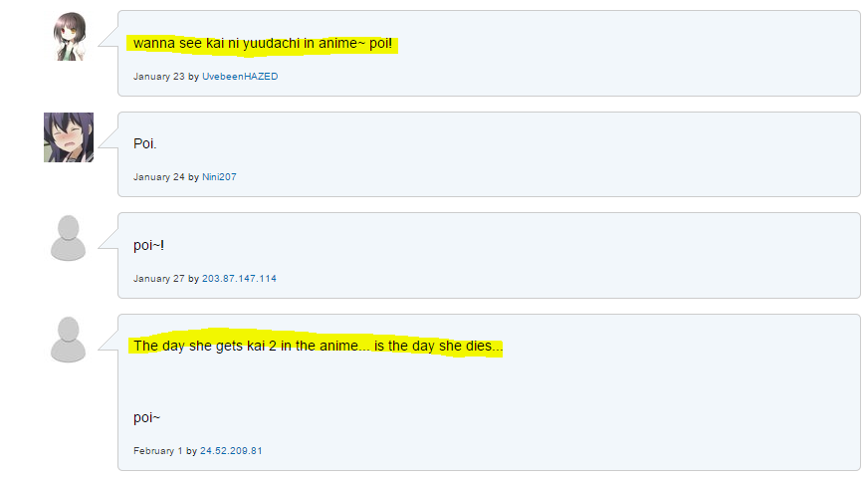Click the "January 23" comment date
868x478 pixels.
pos(159,77)
